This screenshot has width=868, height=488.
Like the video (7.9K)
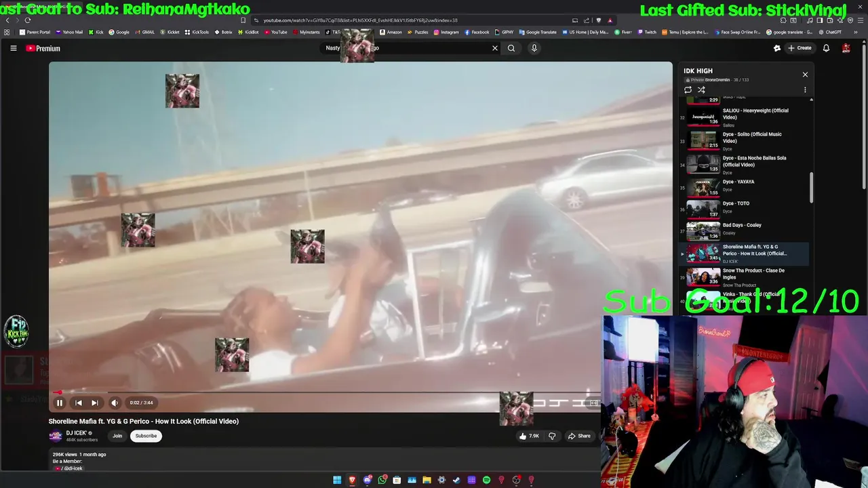pos(530,436)
